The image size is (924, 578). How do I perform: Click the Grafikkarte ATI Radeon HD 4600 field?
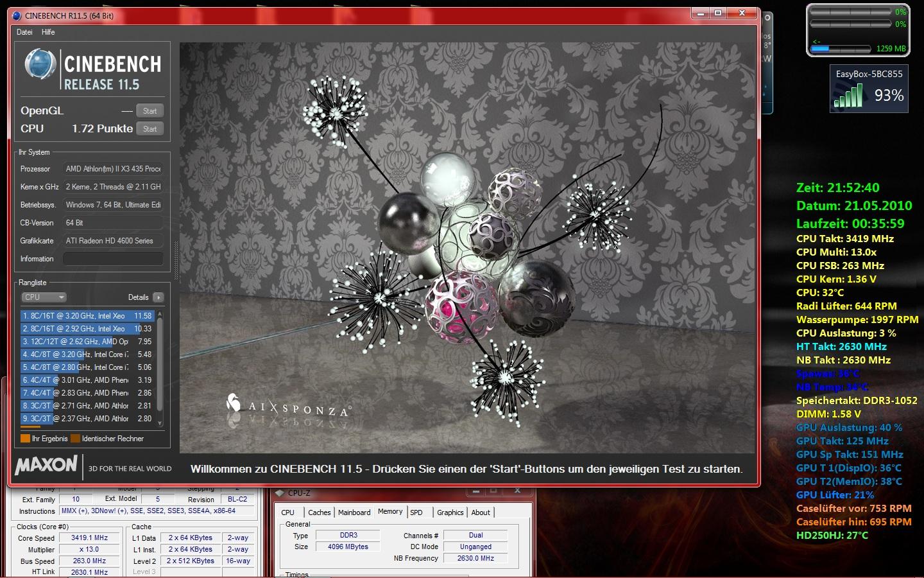113,241
